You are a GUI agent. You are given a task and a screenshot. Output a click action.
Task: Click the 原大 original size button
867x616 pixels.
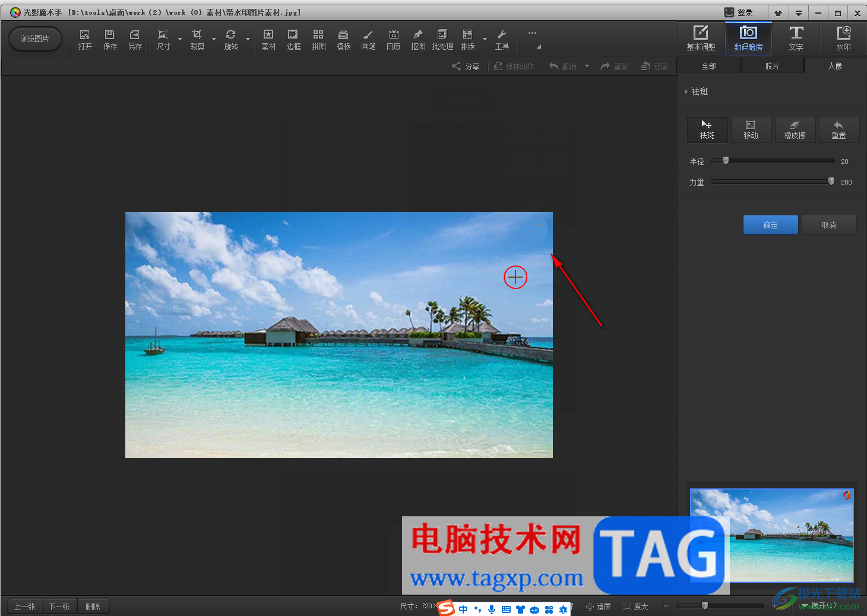click(x=636, y=607)
